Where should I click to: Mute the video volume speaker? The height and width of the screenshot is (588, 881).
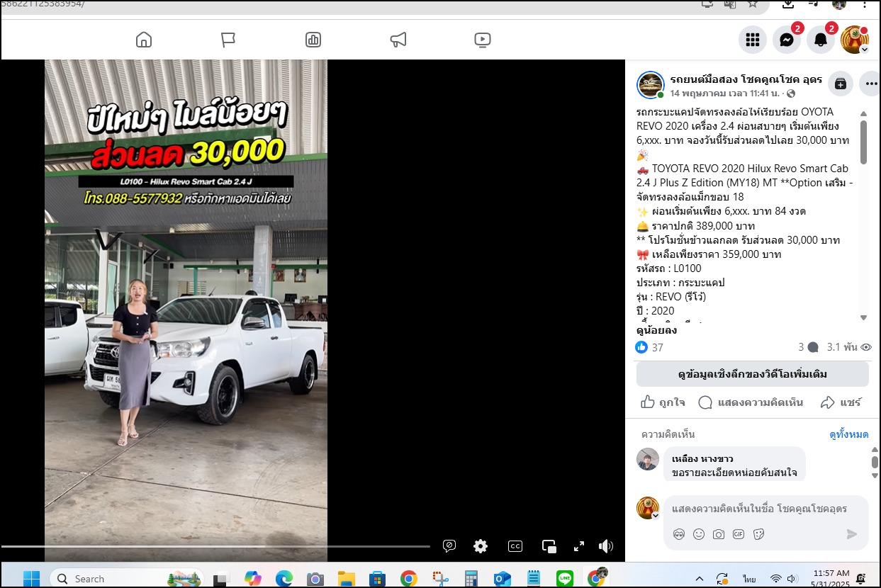click(606, 545)
